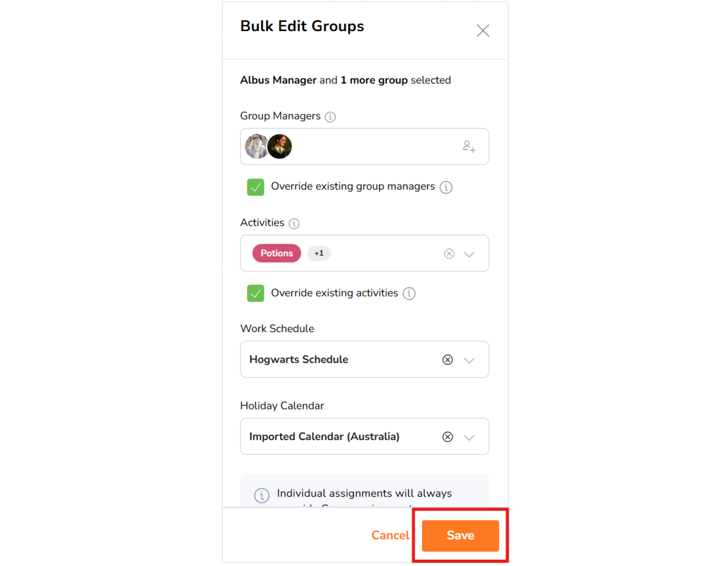Viewport: 728px width, 566px height.
Task: Click the +1 more activities badge
Action: [319, 253]
